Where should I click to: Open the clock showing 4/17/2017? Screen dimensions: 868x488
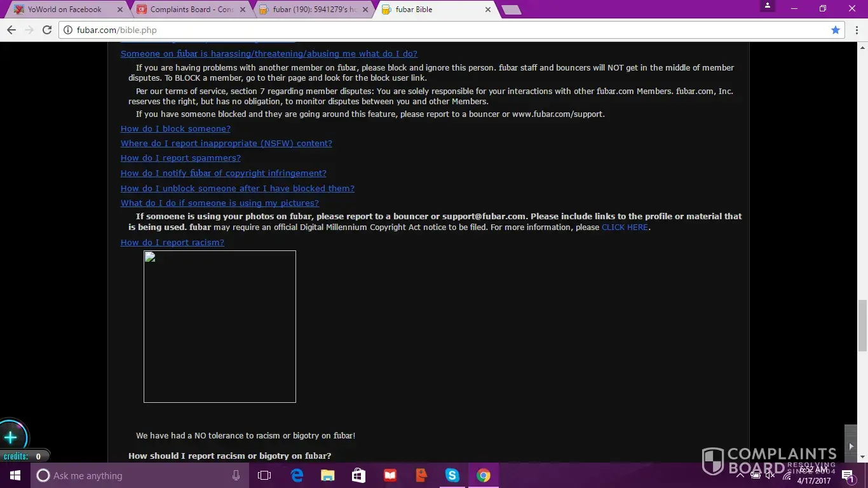[813, 475]
